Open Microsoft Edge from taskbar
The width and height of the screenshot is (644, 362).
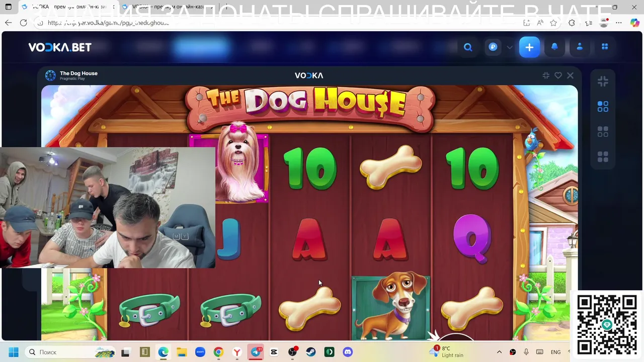163,352
